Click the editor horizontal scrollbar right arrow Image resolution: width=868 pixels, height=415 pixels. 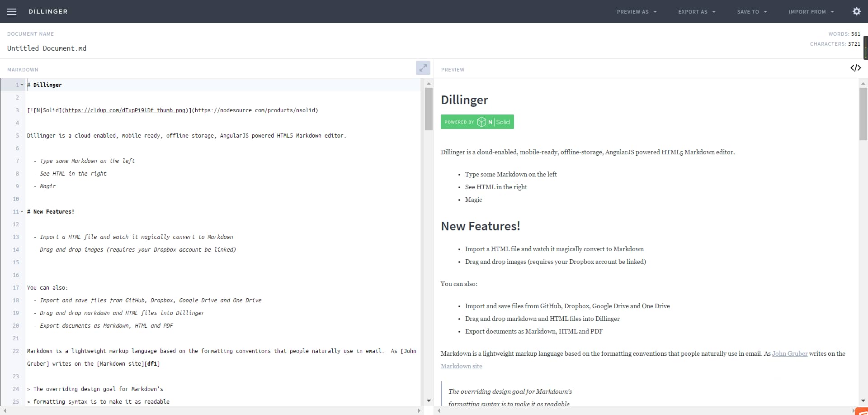419,410
